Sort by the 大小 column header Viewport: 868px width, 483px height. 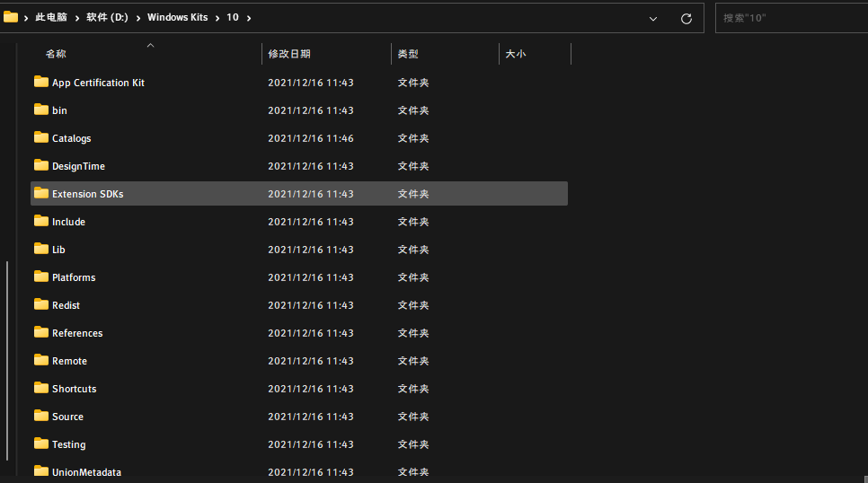pyautogui.click(x=516, y=54)
